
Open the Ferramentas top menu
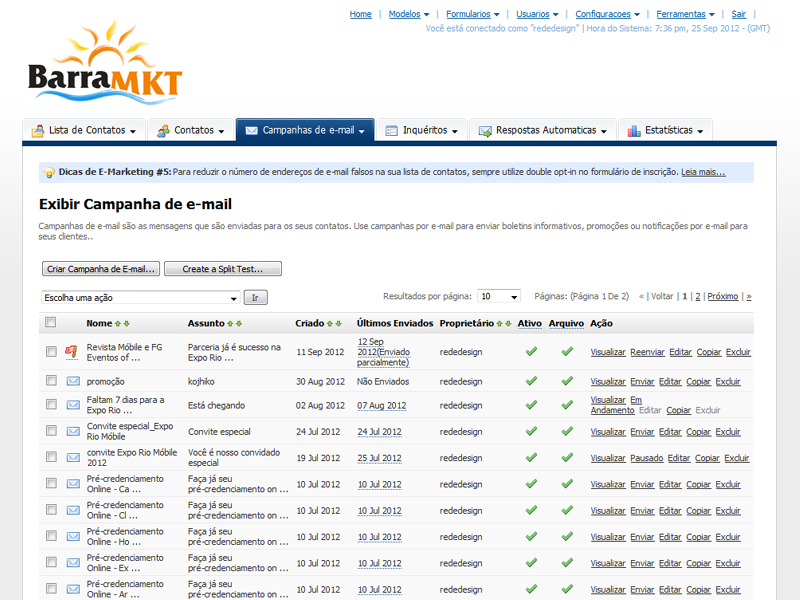pos(685,14)
